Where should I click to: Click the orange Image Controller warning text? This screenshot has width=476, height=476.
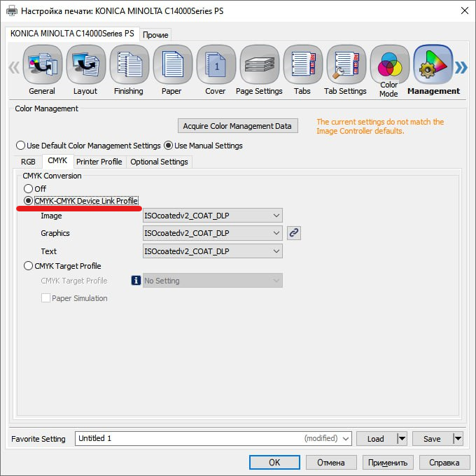(380, 126)
